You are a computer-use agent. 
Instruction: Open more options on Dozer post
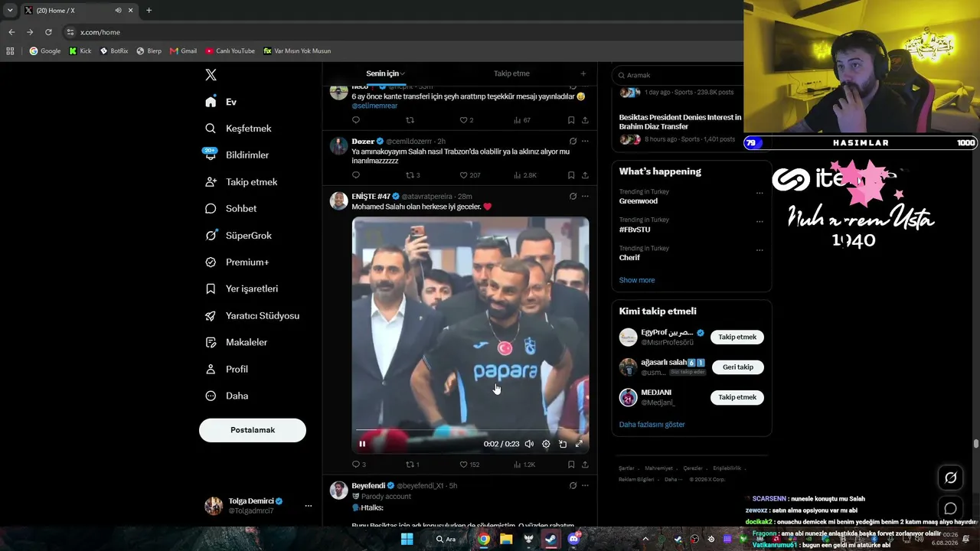(585, 142)
